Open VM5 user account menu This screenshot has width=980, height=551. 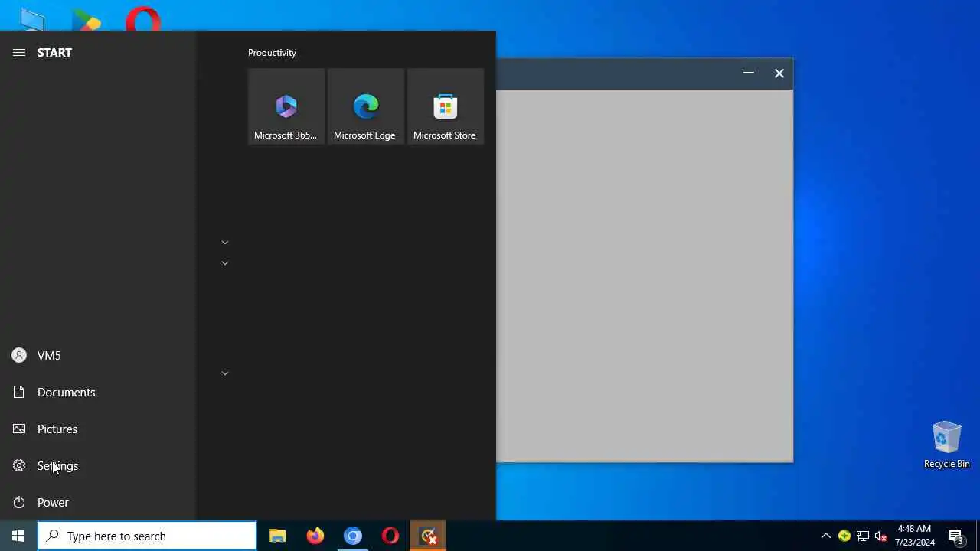[x=98, y=355]
